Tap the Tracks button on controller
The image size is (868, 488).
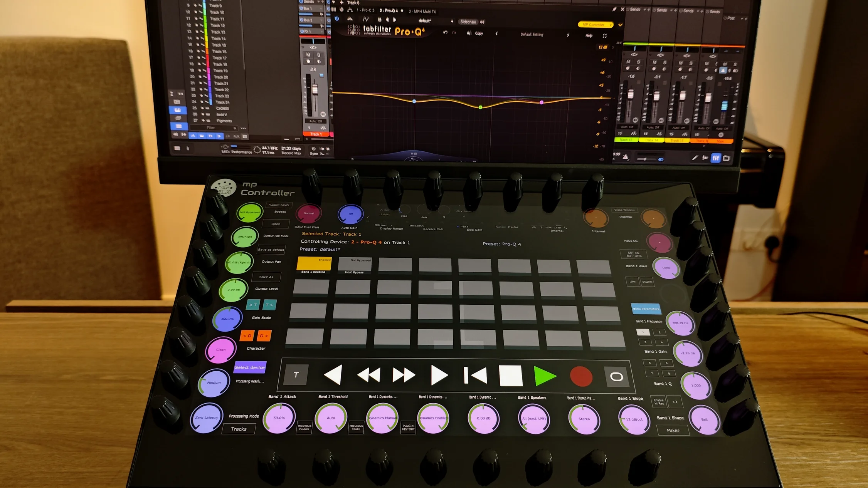tap(239, 429)
